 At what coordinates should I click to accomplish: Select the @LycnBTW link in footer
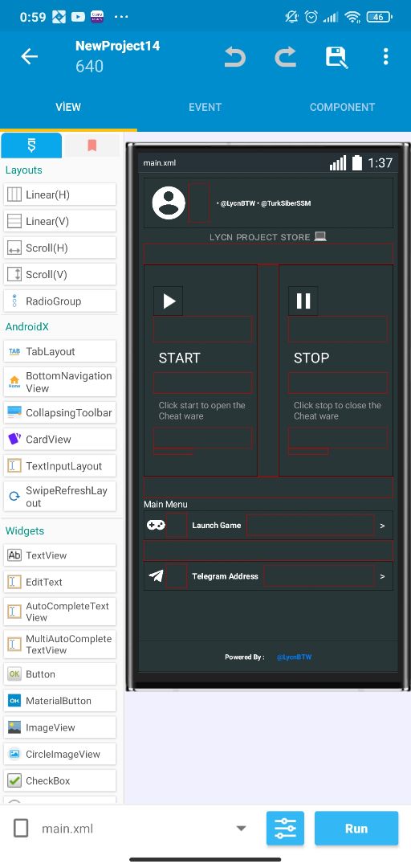click(294, 657)
